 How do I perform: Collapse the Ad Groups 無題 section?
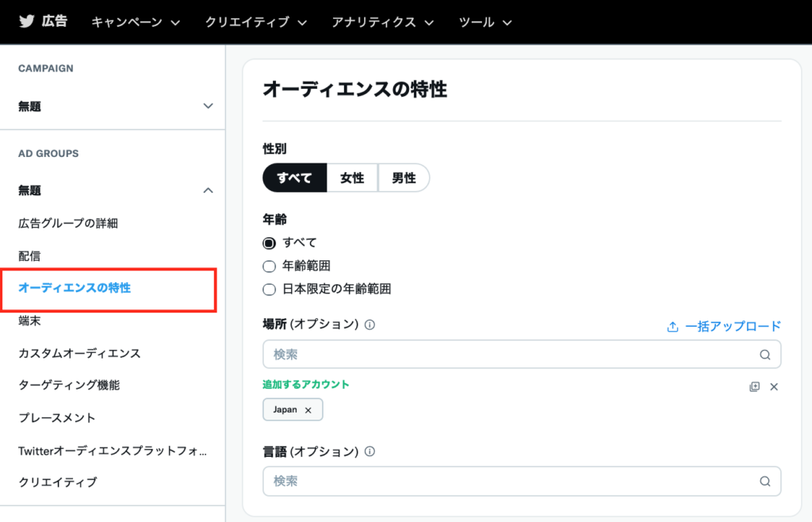tap(208, 190)
